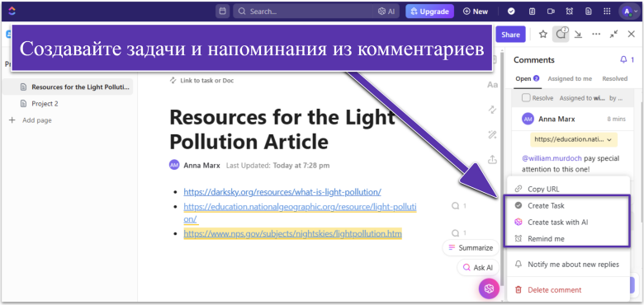
Task: Open the Aa typography settings icon
Action: pos(492,85)
